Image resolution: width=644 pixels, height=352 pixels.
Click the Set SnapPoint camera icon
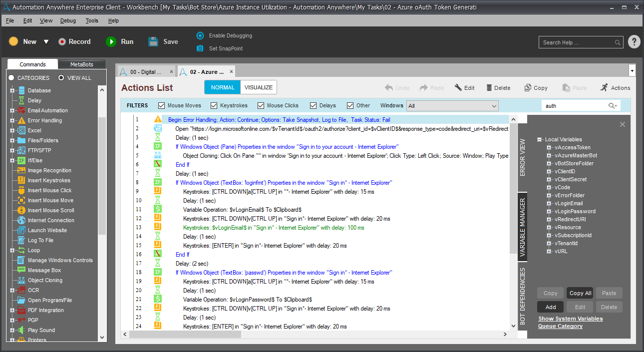200,48
